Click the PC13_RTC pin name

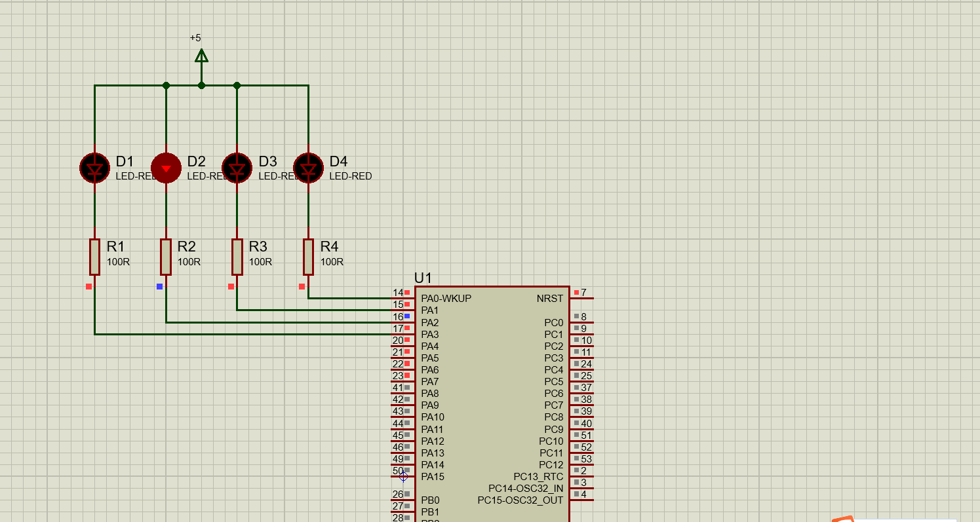(x=538, y=477)
